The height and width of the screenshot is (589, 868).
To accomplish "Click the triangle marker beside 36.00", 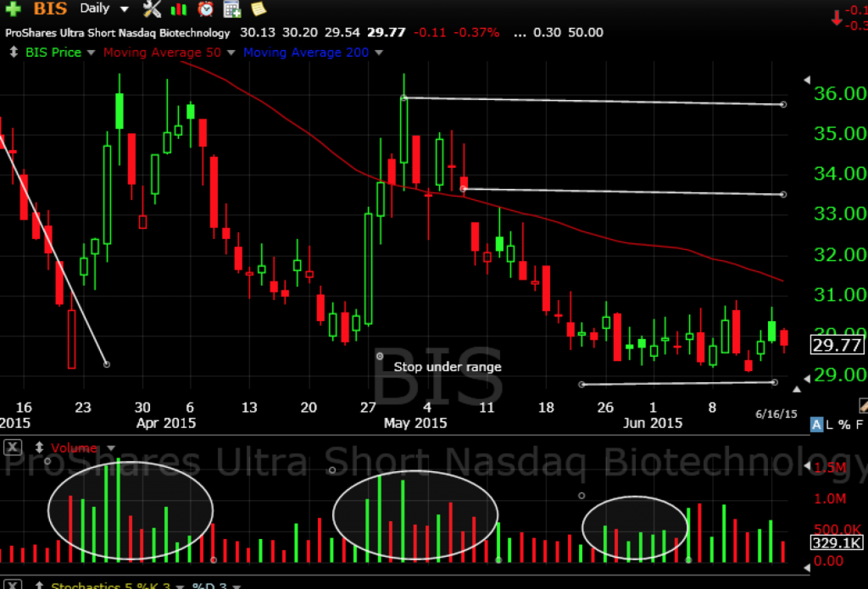I will tap(807, 81).
